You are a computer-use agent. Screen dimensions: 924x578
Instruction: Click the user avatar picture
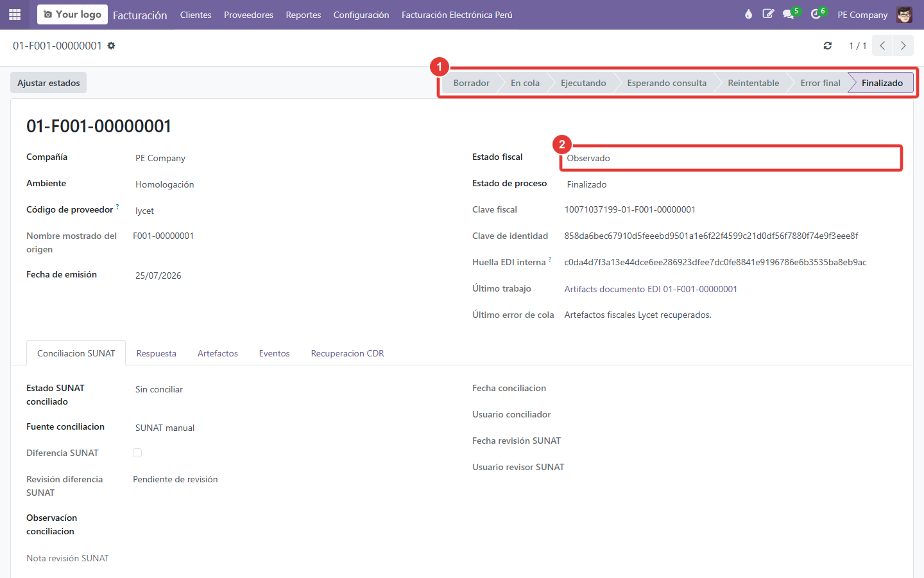(x=904, y=14)
